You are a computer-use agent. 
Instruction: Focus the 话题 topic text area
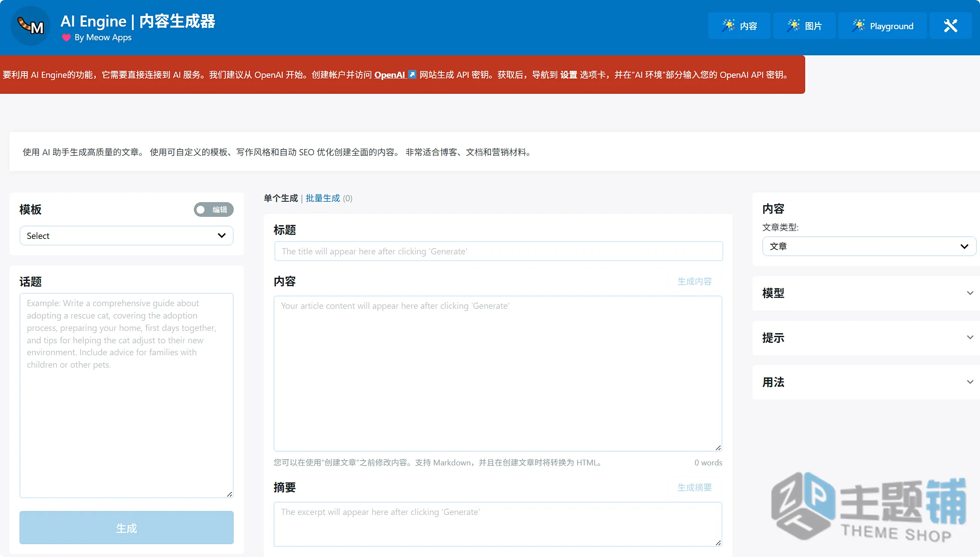click(x=127, y=395)
